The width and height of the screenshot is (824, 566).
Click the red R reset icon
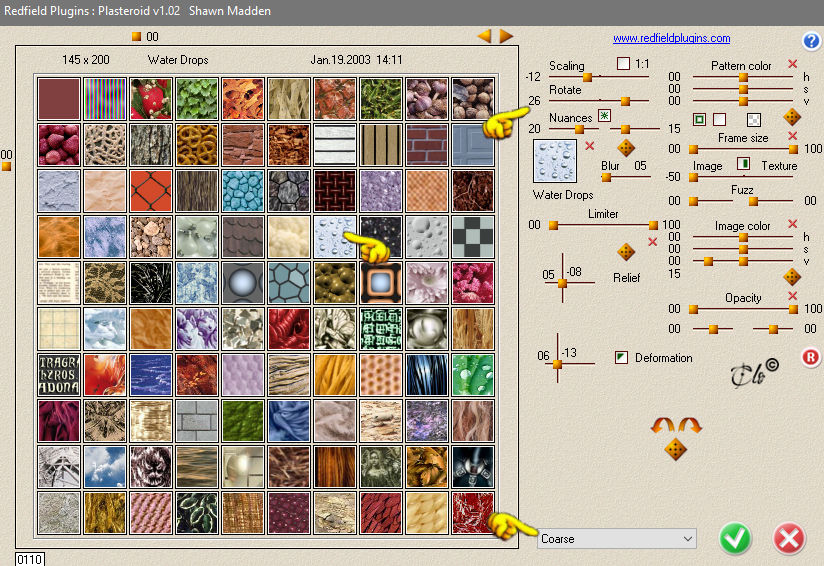coord(810,357)
